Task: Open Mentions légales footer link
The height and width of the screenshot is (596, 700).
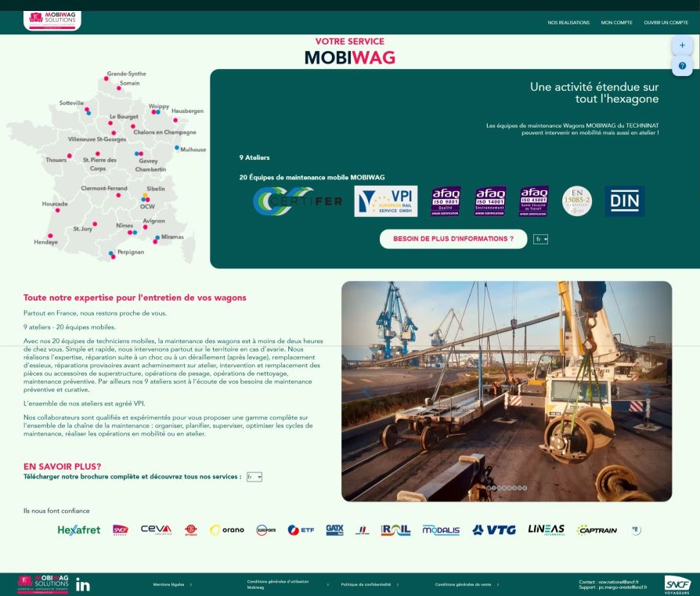Action: click(x=169, y=584)
